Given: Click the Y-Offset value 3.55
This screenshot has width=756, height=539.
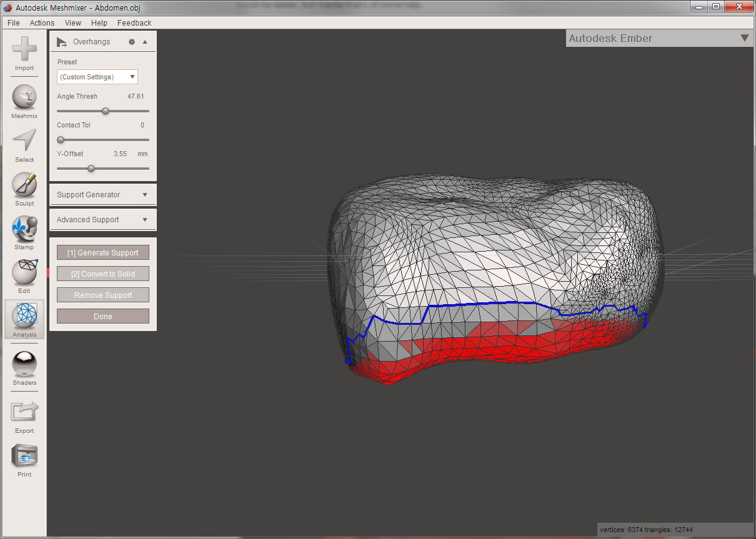Looking at the screenshot, I should click(120, 154).
